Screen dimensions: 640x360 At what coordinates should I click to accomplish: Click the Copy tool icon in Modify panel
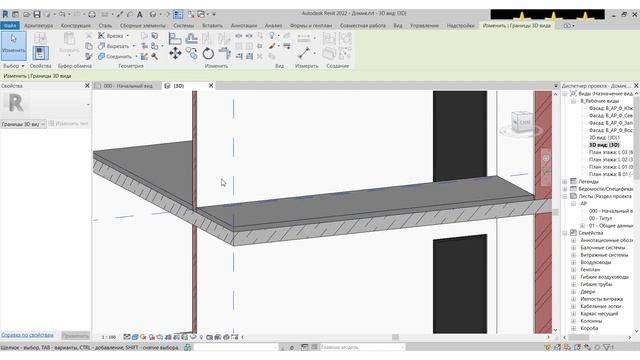click(x=191, y=53)
